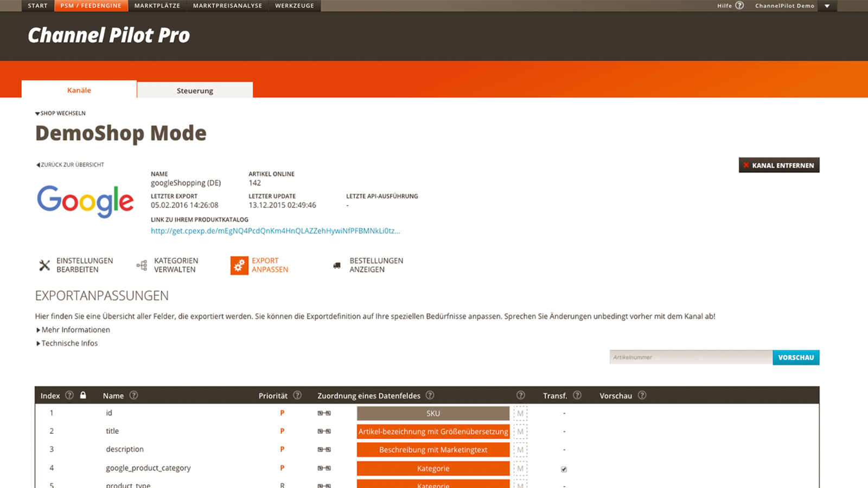Click Beschreibung mit Marketingtext field button
Screen dimensions: 868x488
point(433,450)
